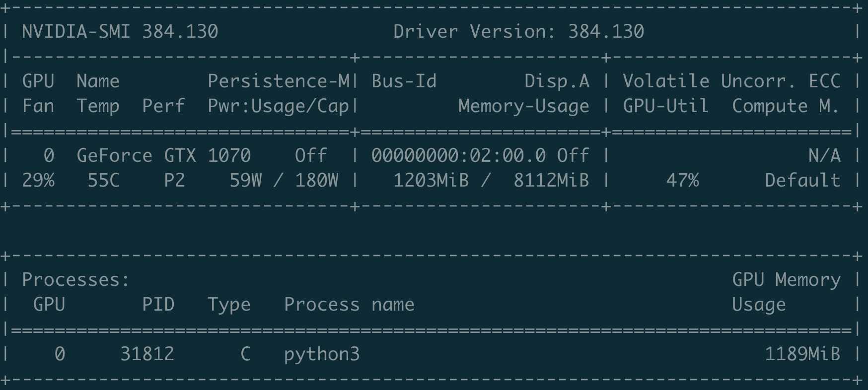This screenshot has height=390, width=868.
Task: Click the Processes: label
Action: point(75,280)
